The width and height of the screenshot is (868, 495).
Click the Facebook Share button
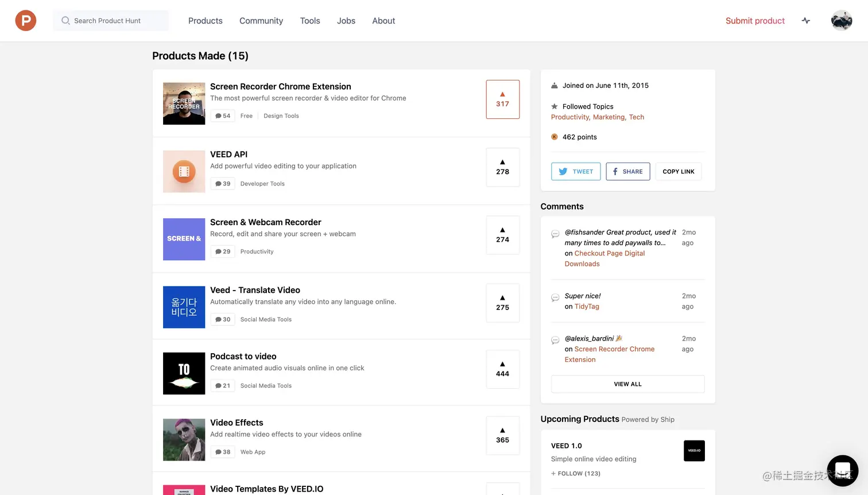tap(628, 172)
